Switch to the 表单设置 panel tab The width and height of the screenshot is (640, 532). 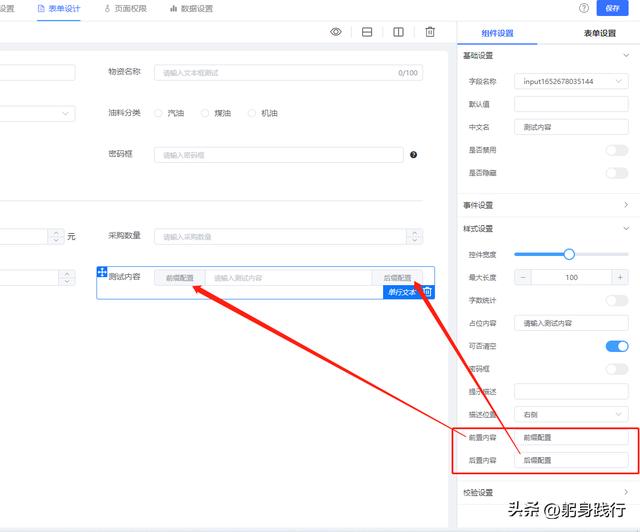click(x=600, y=33)
